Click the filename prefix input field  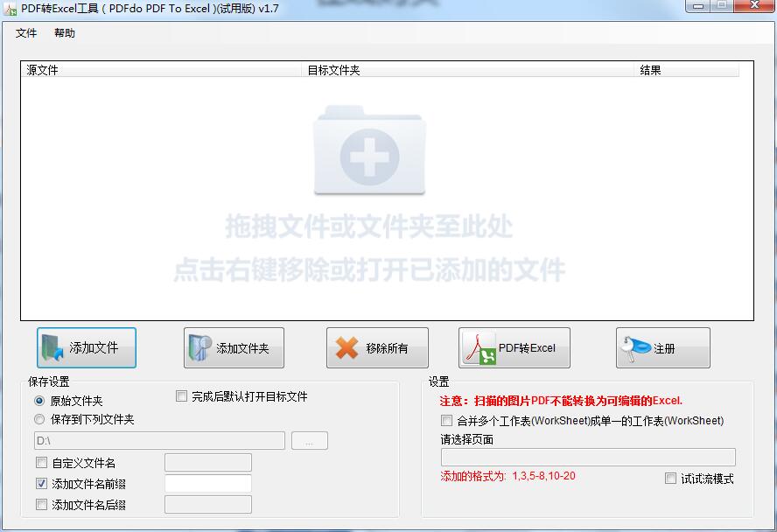click(x=208, y=484)
